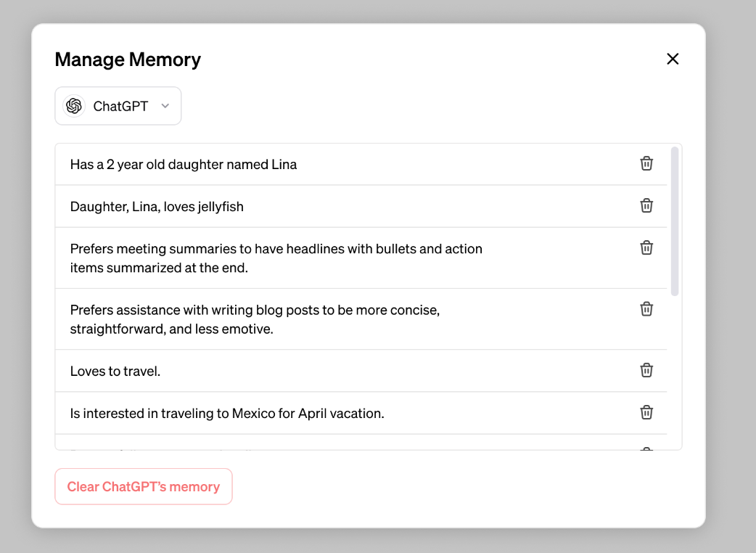Click the 'Manage Memory' heading

tap(128, 60)
